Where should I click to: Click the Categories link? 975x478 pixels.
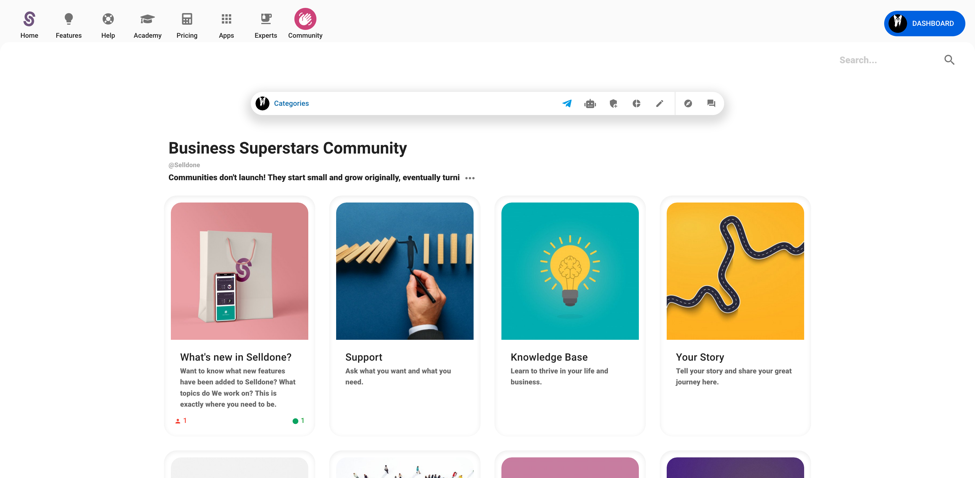[x=291, y=104]
